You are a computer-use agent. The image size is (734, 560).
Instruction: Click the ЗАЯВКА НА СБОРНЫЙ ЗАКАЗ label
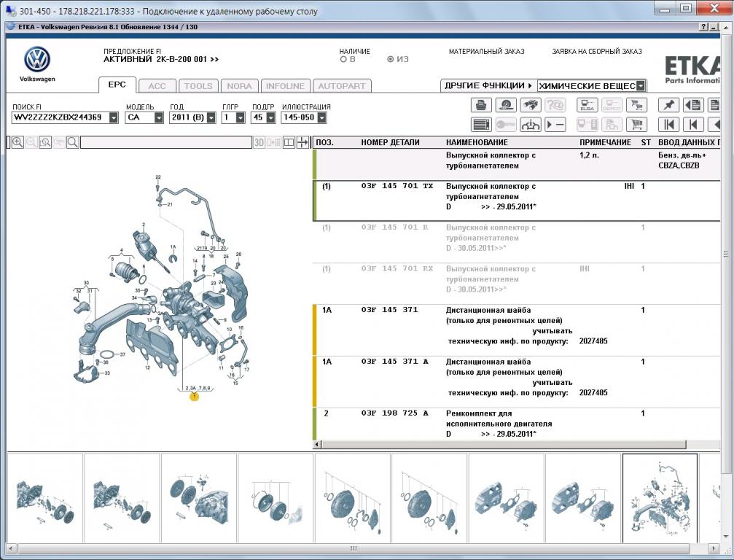[x=597, y=52]
